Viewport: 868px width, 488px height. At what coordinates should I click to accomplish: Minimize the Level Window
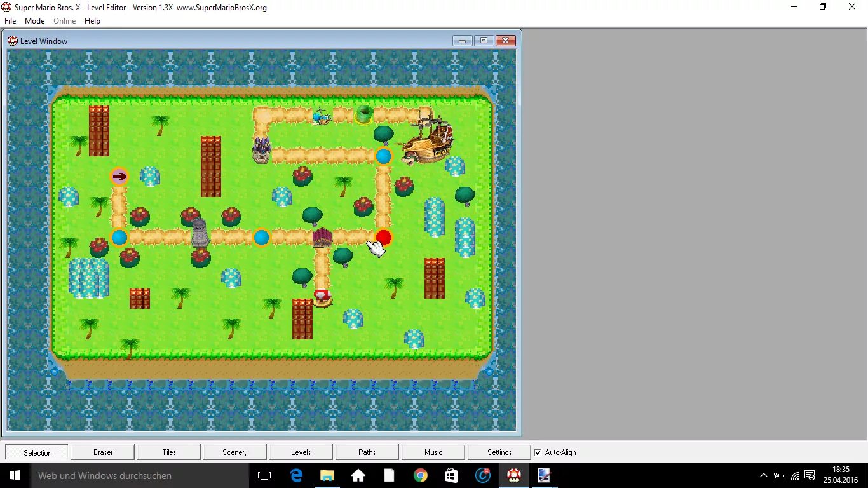click(x=463, y=41)
